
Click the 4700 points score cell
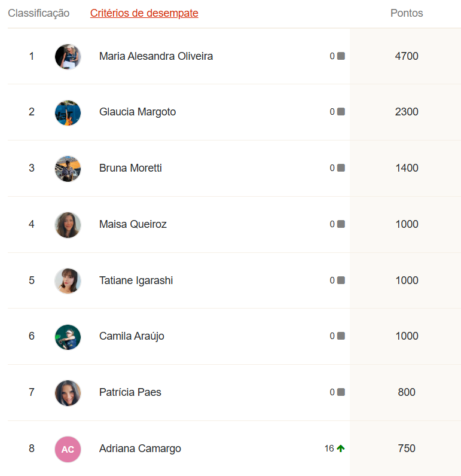[x=407, y=56]
